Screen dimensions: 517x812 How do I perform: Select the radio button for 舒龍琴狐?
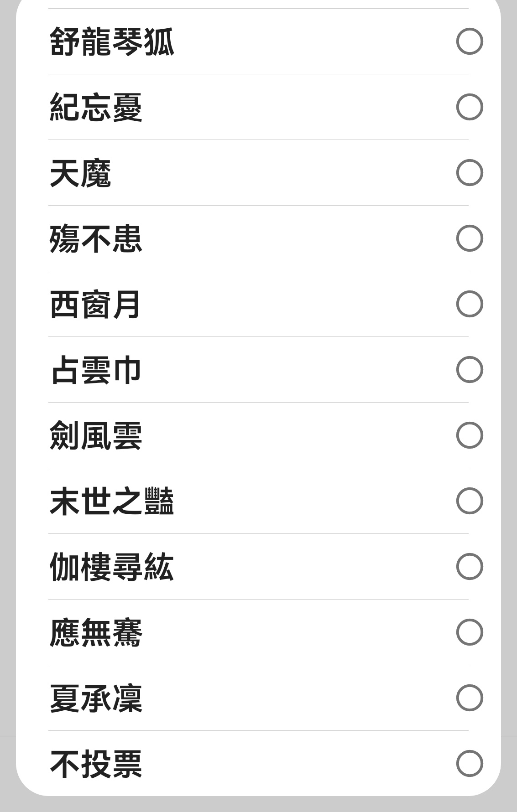click(470, 41)
